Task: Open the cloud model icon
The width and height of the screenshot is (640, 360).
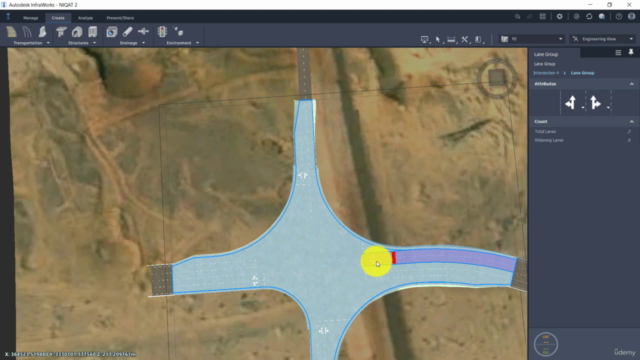Action: tap(602, 17)
